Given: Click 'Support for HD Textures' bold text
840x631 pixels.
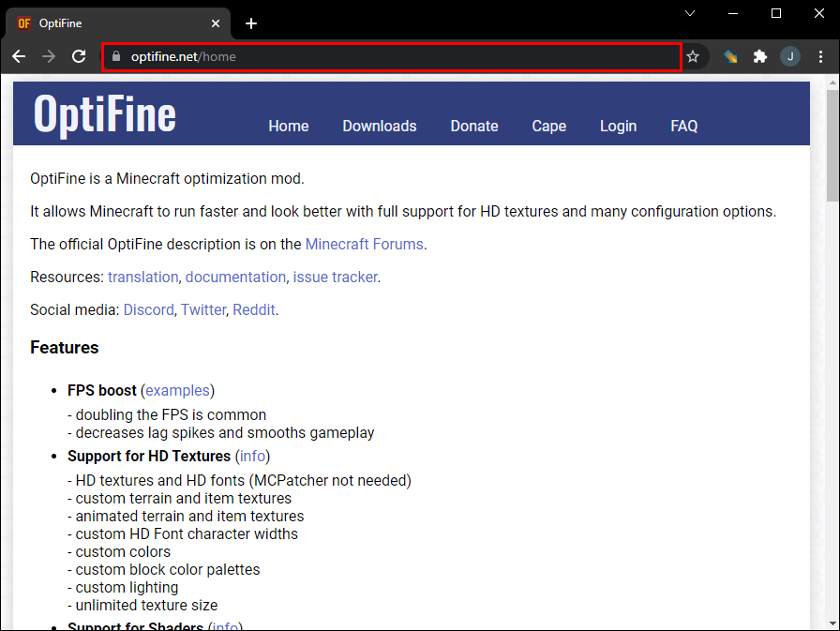Looking at the screenshot, I should (149, 456).
